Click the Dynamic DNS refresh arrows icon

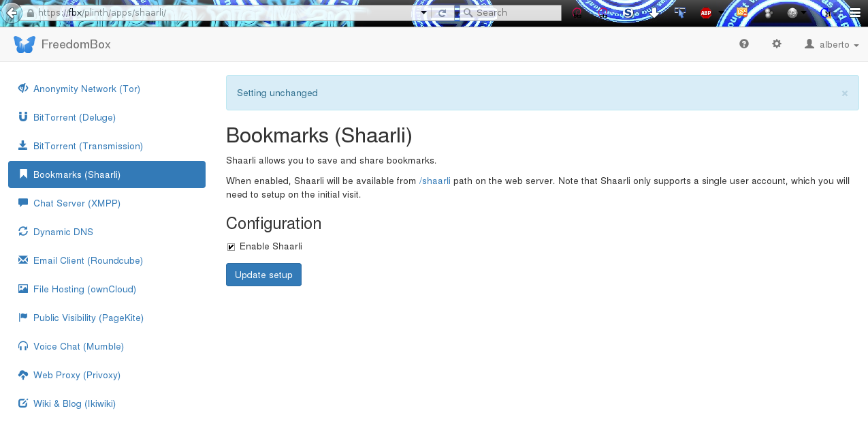23,232
